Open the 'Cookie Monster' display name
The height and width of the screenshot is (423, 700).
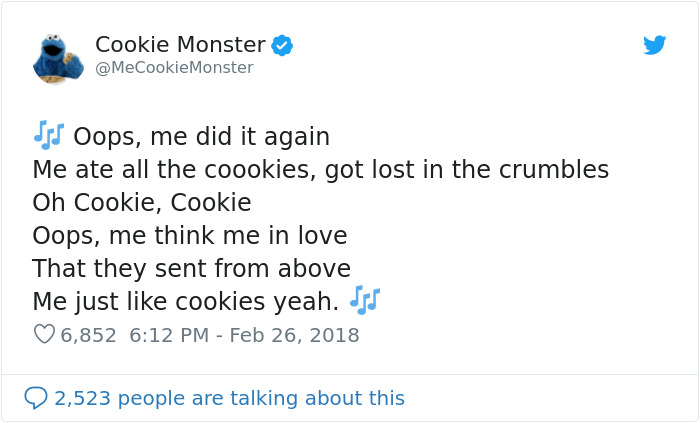[180, 45]
